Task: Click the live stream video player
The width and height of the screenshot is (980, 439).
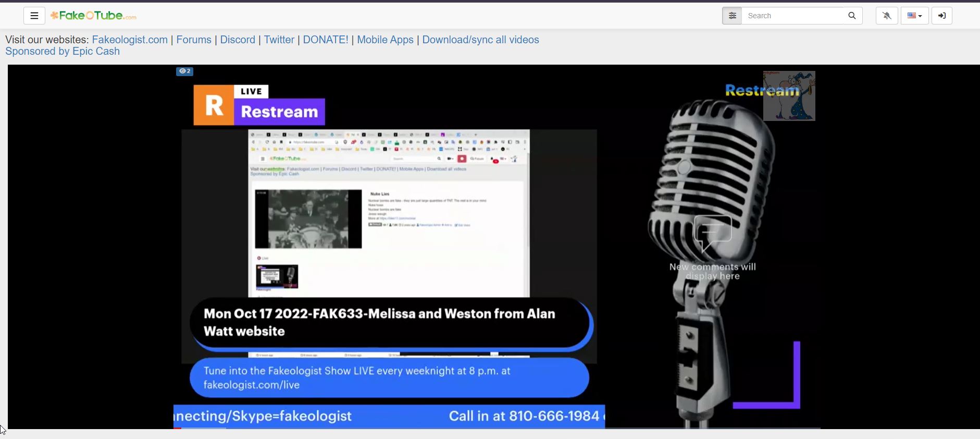Action: pos(494,247)
